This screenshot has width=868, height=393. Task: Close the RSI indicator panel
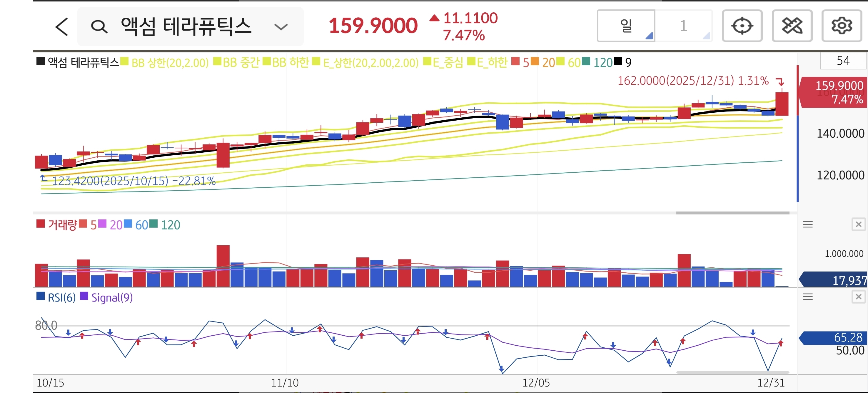point(858,297)
